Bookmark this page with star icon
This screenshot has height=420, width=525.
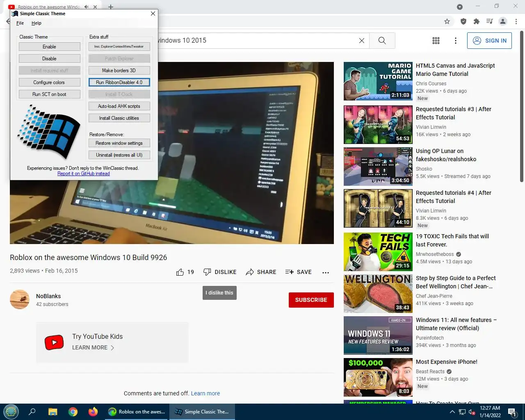(x=447, y=21)
